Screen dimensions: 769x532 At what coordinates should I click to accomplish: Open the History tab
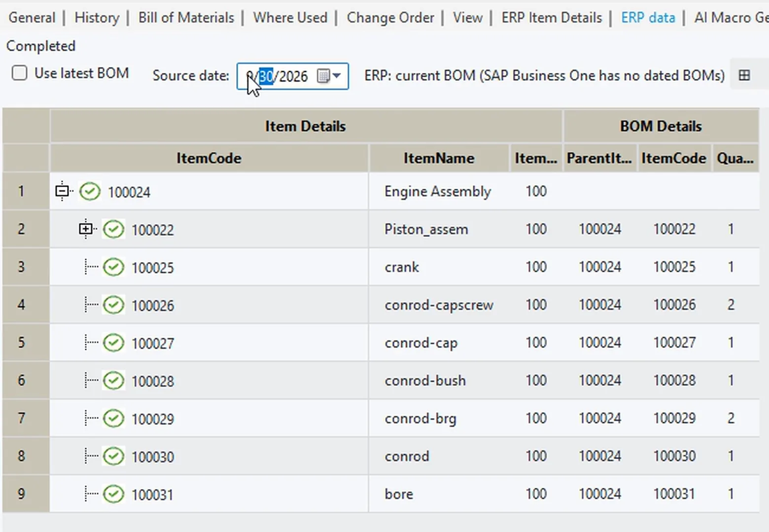point(97,18)
